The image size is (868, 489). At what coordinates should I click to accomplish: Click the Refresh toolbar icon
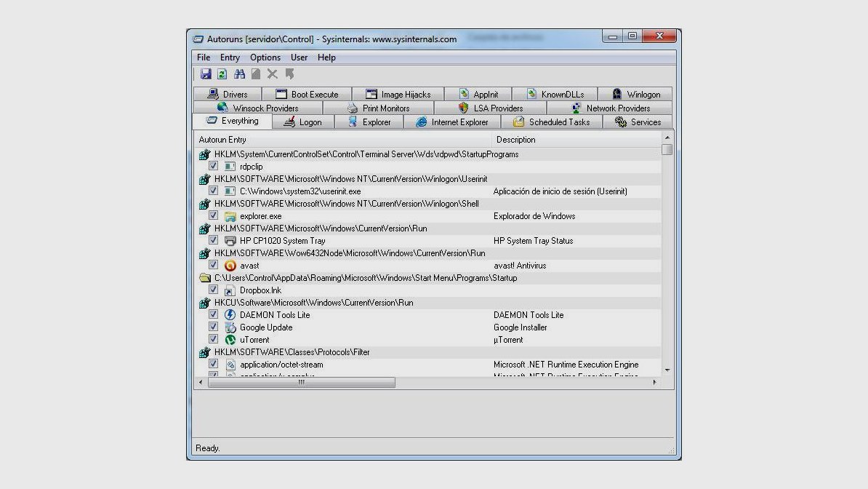[222, 73]
